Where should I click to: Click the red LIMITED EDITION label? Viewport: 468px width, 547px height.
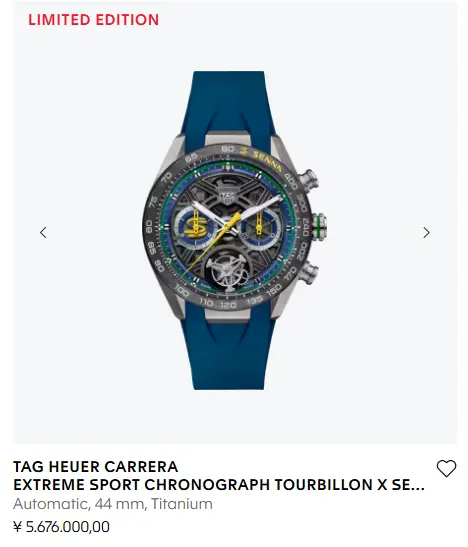click(93, 20)
